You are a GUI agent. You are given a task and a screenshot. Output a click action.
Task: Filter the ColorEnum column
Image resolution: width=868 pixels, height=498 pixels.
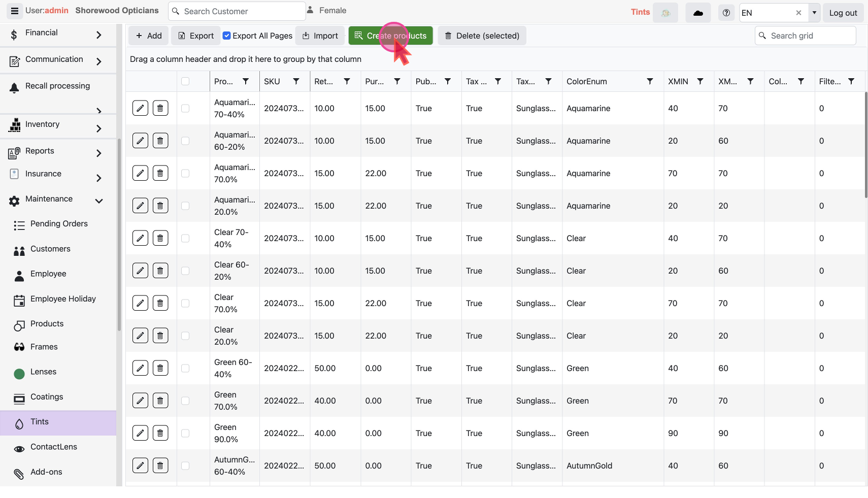point(650,81)
